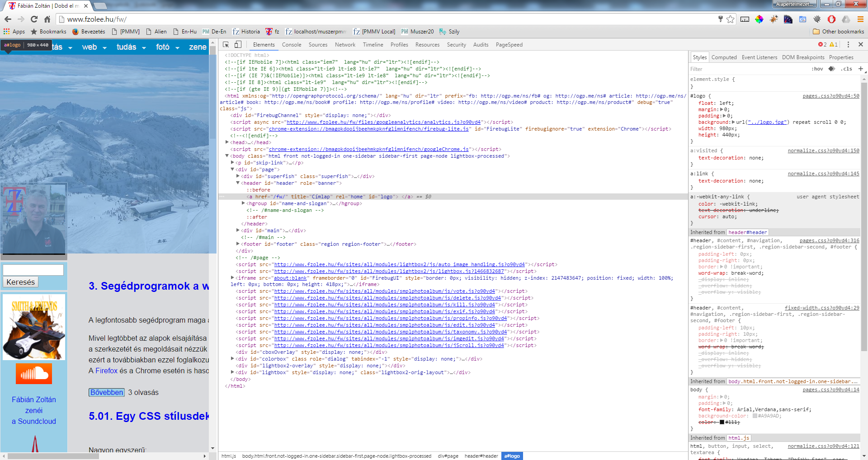Open the DOM Breakpoints tab
The height and width of the screenshot is (460, 868).
pyautogui.click(x=803, y=57)
